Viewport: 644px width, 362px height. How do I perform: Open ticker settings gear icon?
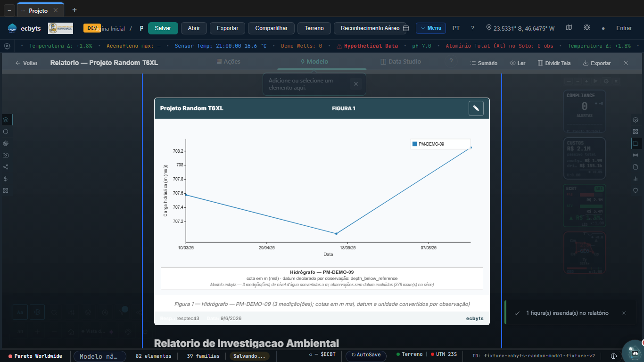tap(7, 46)
